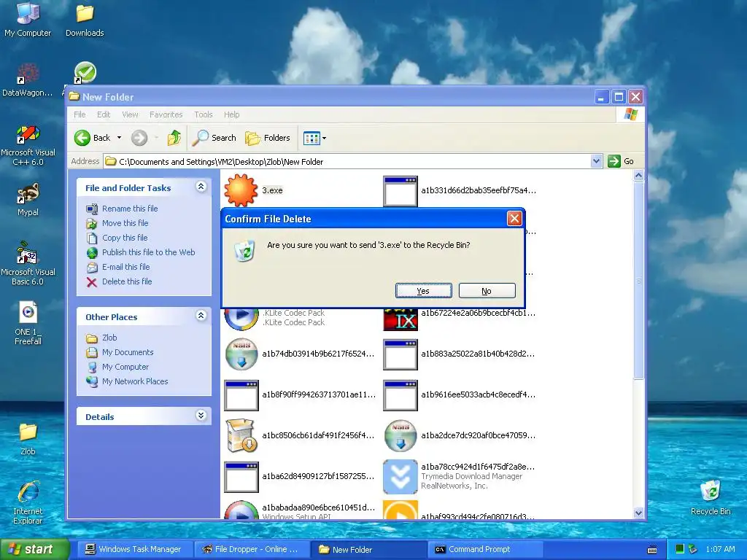Screen dimensions: 747x560
Task: Open the Tools menu
Action: [204, 114]
